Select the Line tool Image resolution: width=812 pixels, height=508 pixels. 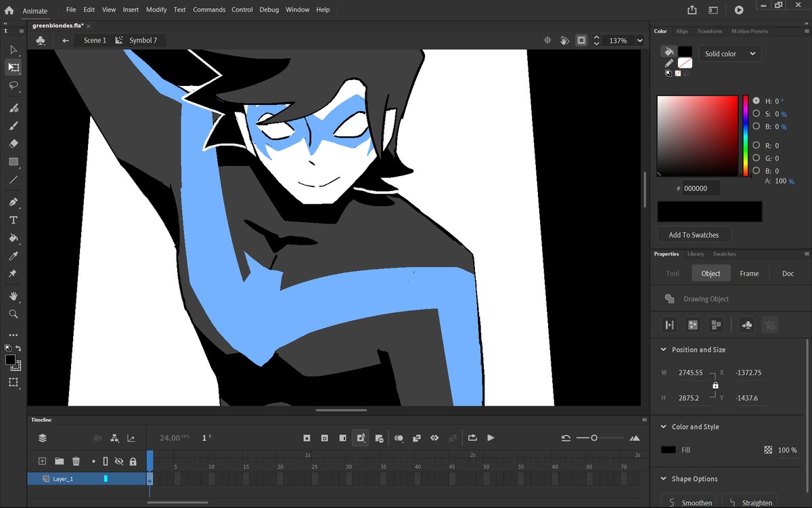[14, 179]
